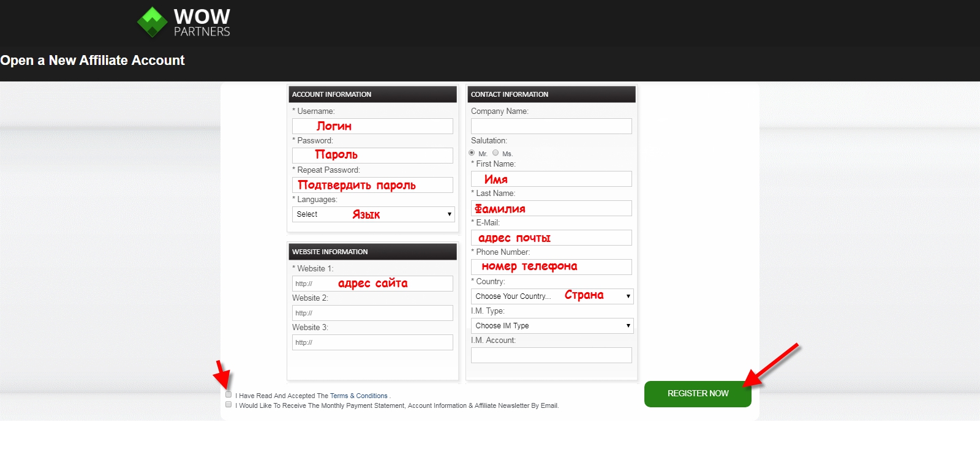Screen dimensions: 980x452
Task: Click the Repeat Password field
Action: (372, 185)
